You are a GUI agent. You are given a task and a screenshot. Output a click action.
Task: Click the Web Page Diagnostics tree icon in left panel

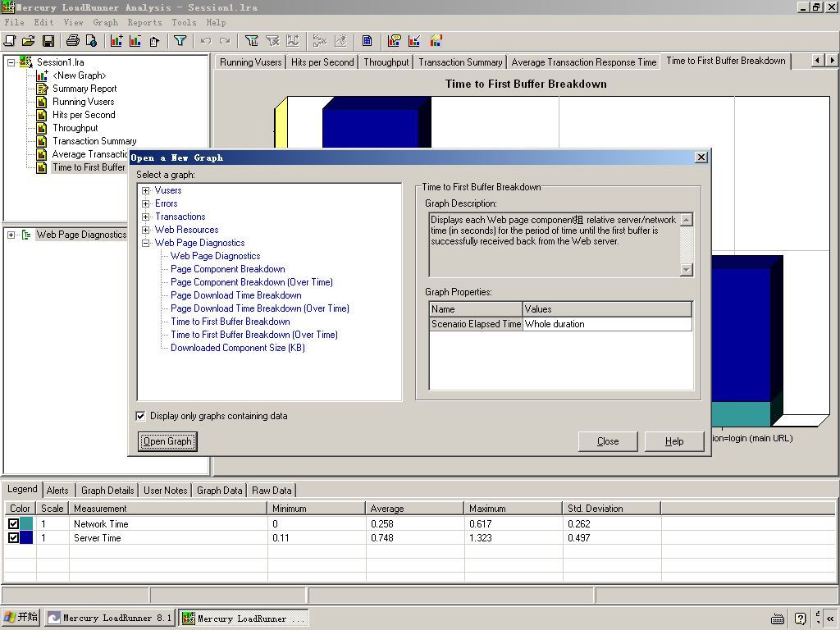coord(25,235)
